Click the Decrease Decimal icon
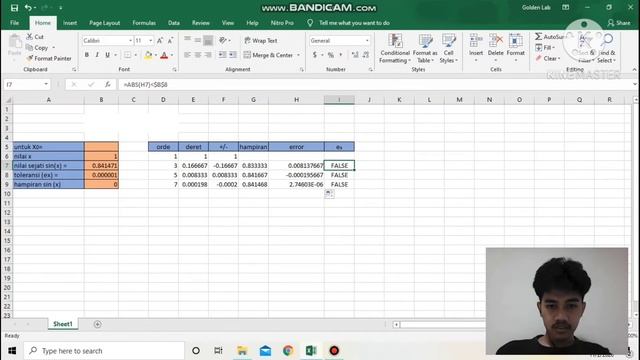This screenshot has width=640, height=360. 366,55
